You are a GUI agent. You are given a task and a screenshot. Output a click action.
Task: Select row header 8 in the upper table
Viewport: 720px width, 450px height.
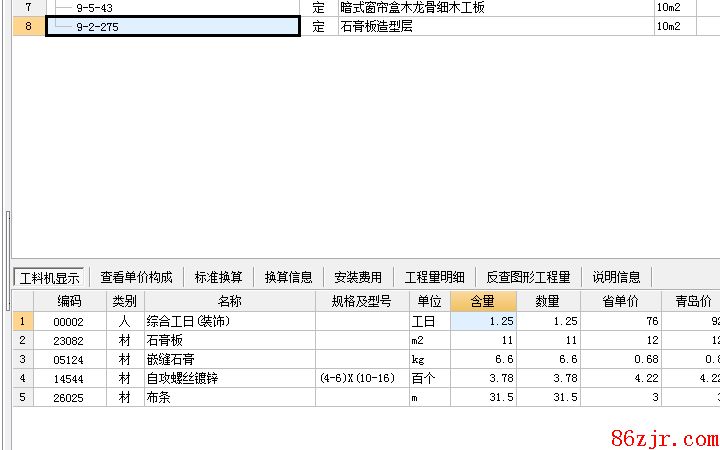[28, 27]
